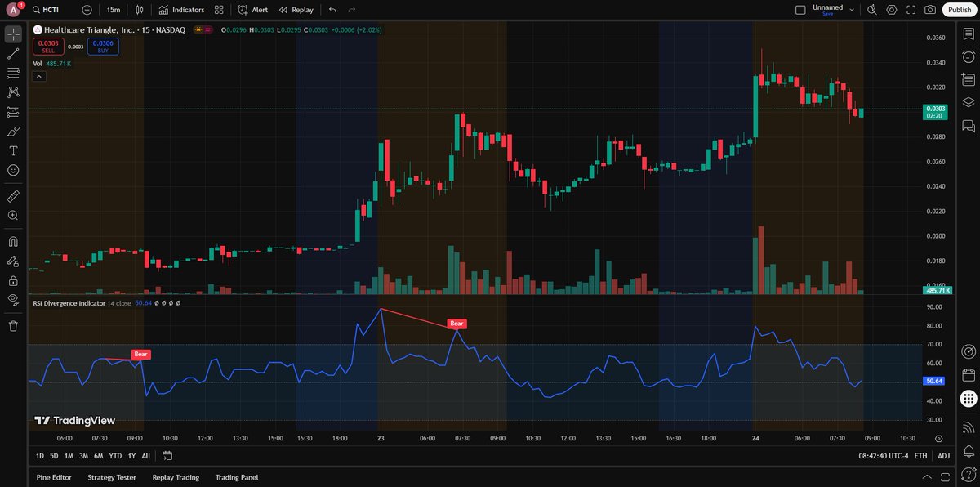Viewport: 980px width, 487px height.
Task: Take a chart snapshot with camera icon
Action: pyautogui.click(x=930, y=10)
